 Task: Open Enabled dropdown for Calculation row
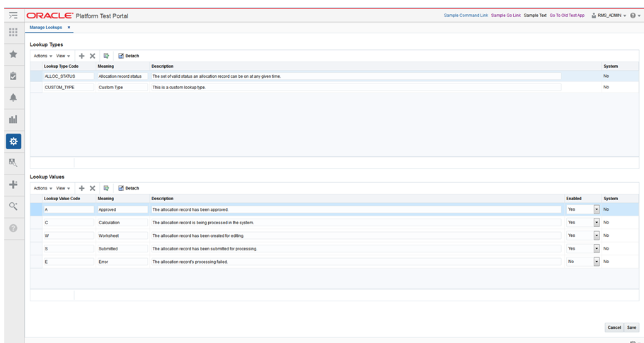pos(597,222)
